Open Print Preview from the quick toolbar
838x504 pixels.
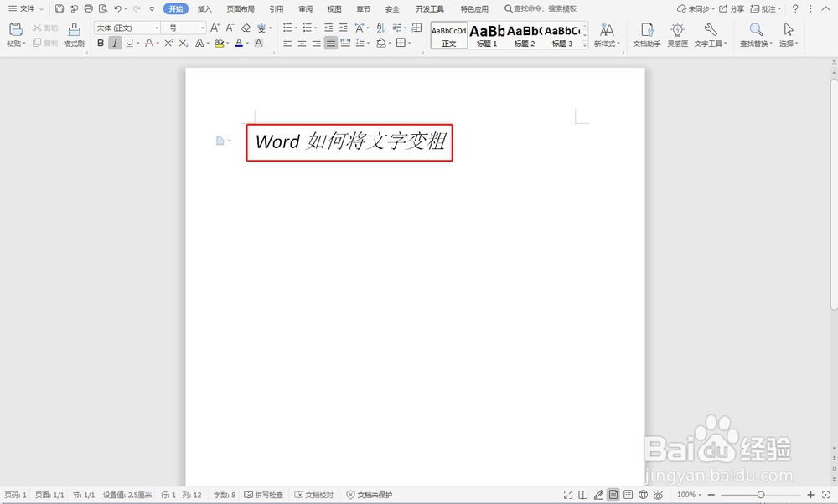(103, 8)
